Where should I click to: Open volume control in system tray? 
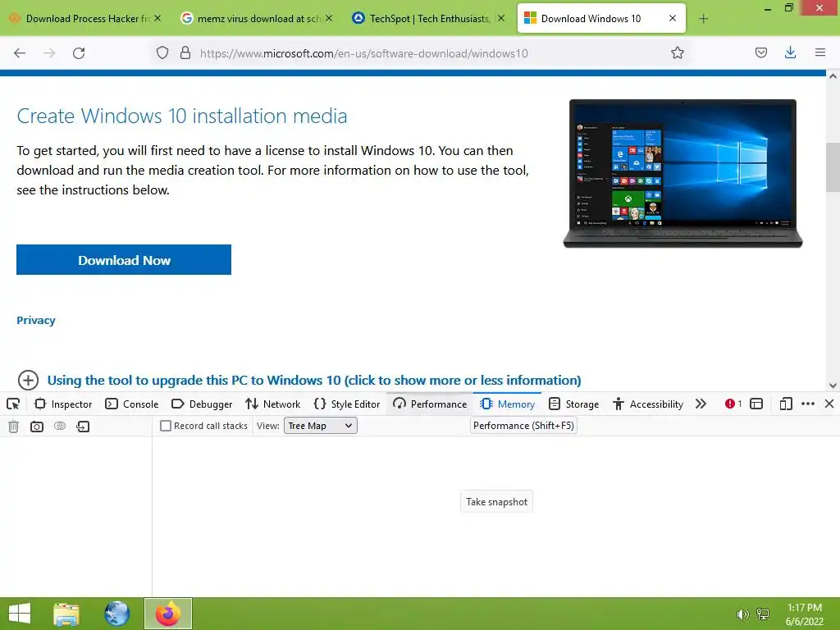coord(742,614)
